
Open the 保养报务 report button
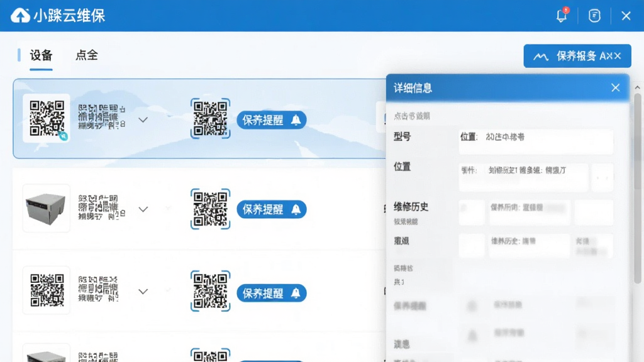[x=577, y=56]
